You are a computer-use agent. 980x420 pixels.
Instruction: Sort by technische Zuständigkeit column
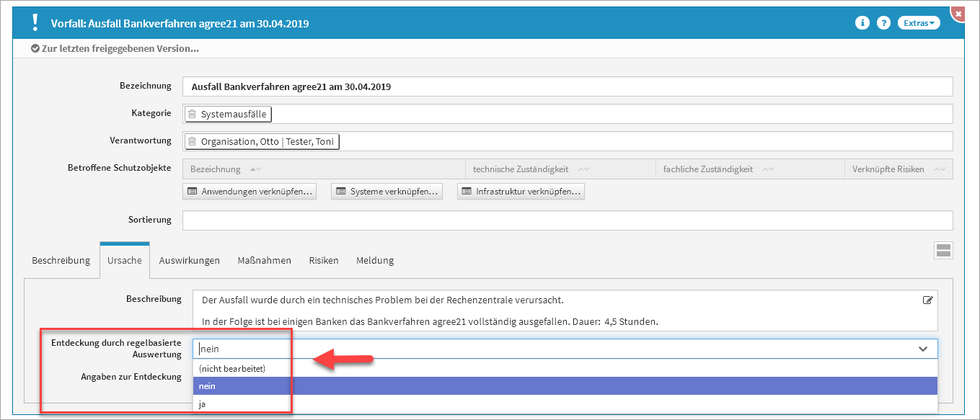click(x=584, y=169)
